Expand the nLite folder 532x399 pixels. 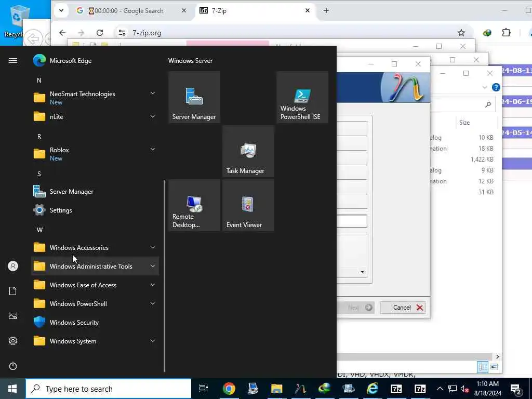153,116
